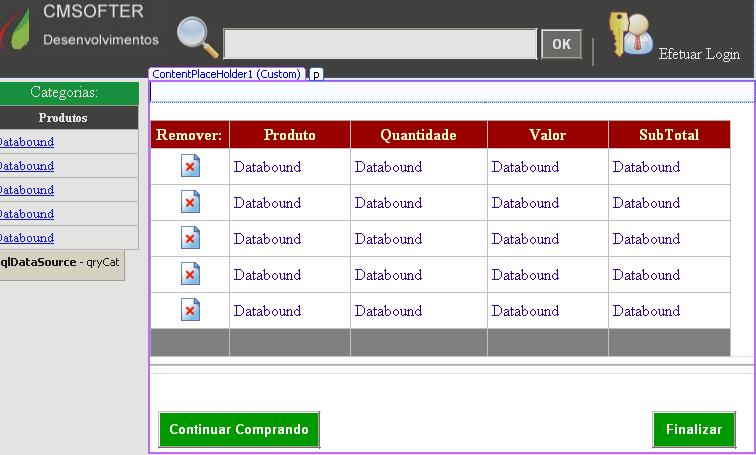
Task: Click the magnifying glass search icon
Action: click(x=197, y=38)
